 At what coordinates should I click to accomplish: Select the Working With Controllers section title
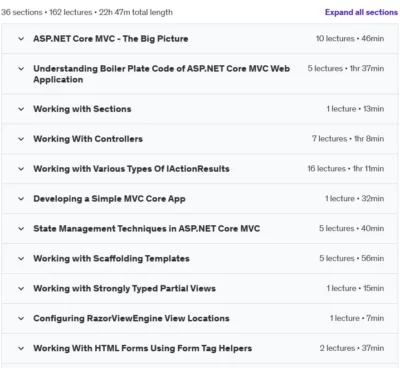(x=88, y=139)
